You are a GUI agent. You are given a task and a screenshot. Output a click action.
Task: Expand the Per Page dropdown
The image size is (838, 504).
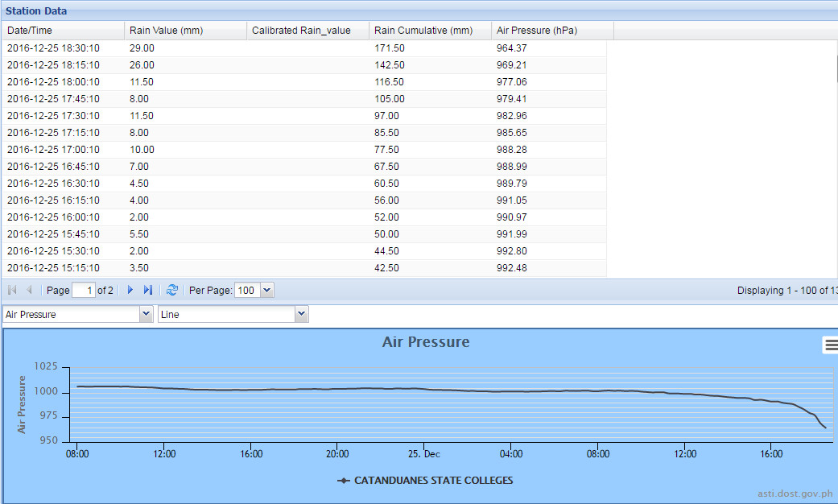tap(267, 291)
